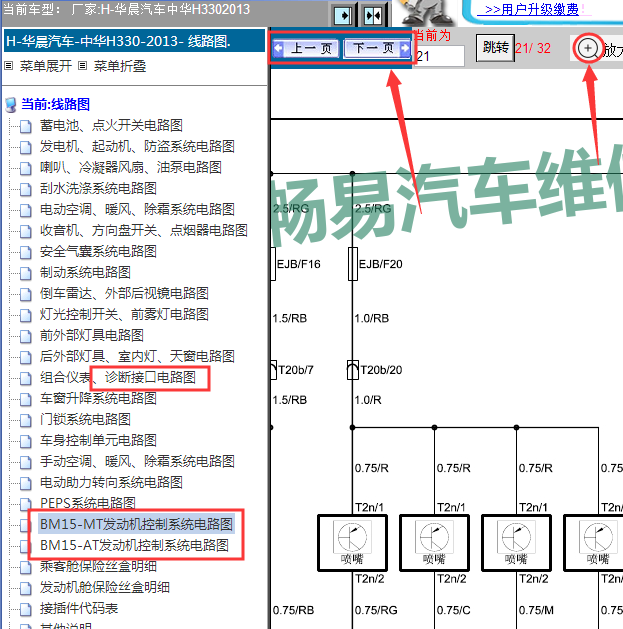Click document icon beside 制动系统电路图
The height and width of the screenshot is (629, 623).
tap(26, 273)
